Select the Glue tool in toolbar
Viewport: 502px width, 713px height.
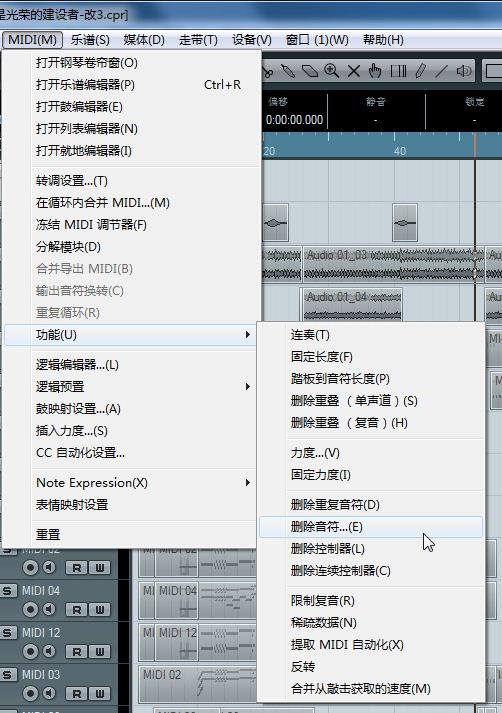(x=288, y=71)
